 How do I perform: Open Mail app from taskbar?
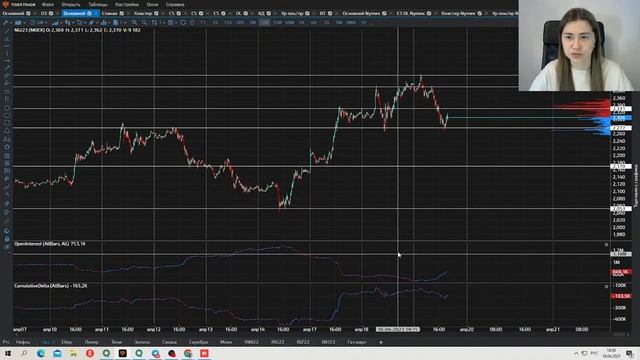(x=57, y=353)
